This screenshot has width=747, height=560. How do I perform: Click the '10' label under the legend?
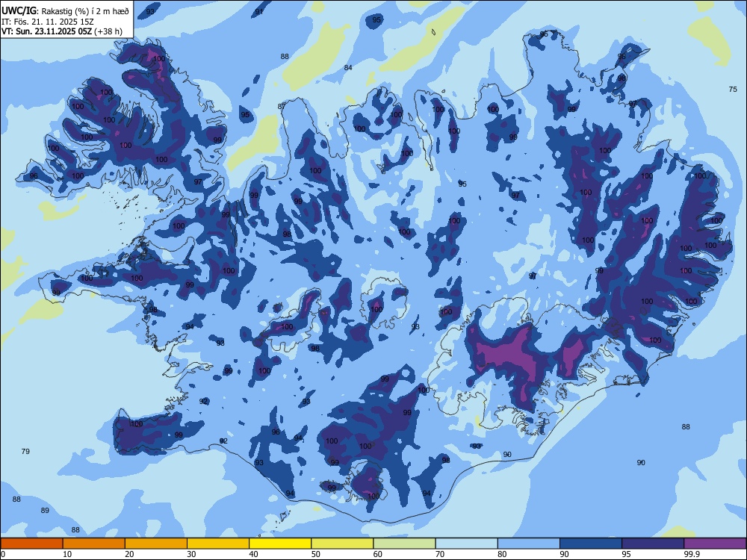67,554
